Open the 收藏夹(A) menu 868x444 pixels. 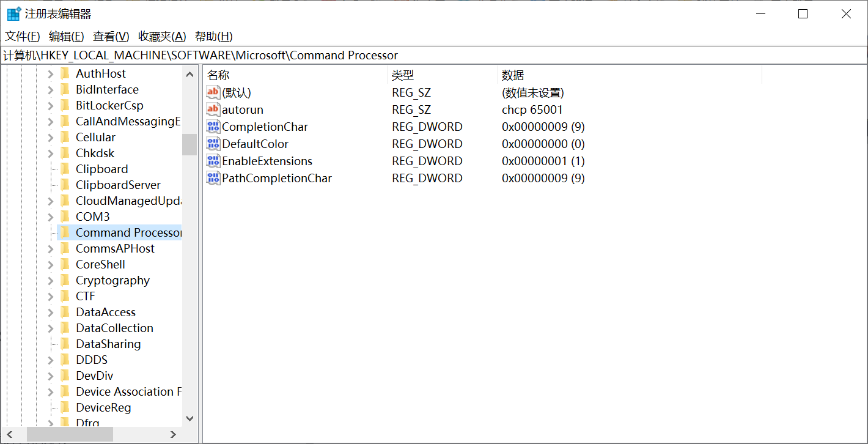pyautogui.click(x=161, y=36)
